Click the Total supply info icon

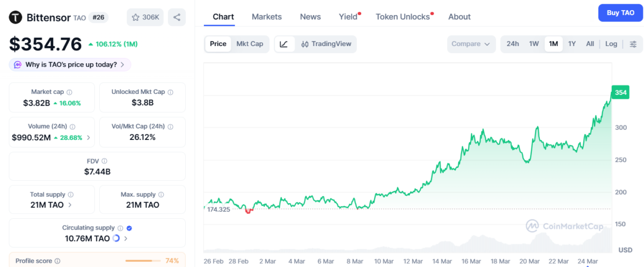coord(71,195)
